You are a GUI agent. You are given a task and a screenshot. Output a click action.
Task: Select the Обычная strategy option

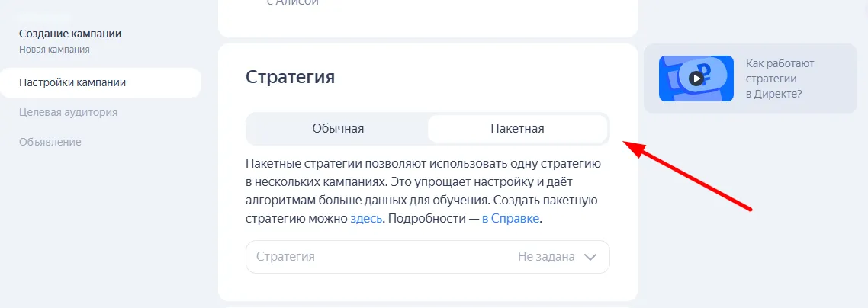337,128
